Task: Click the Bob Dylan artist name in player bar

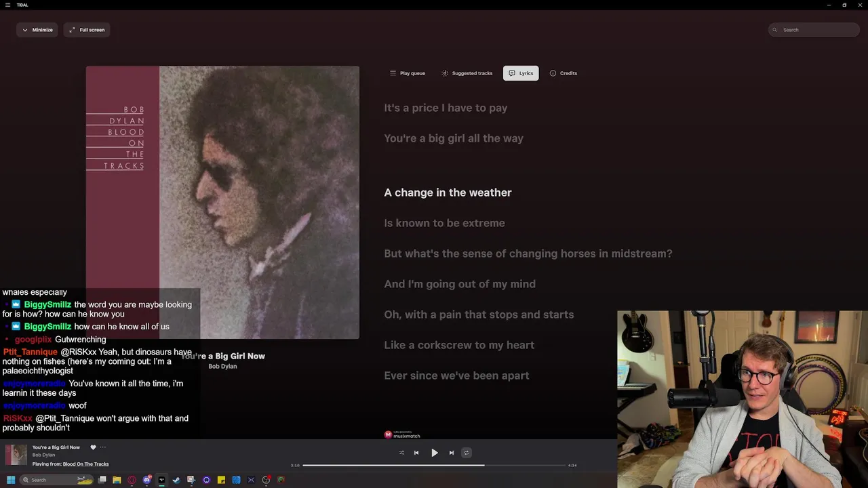Action: tap(43, 455)
